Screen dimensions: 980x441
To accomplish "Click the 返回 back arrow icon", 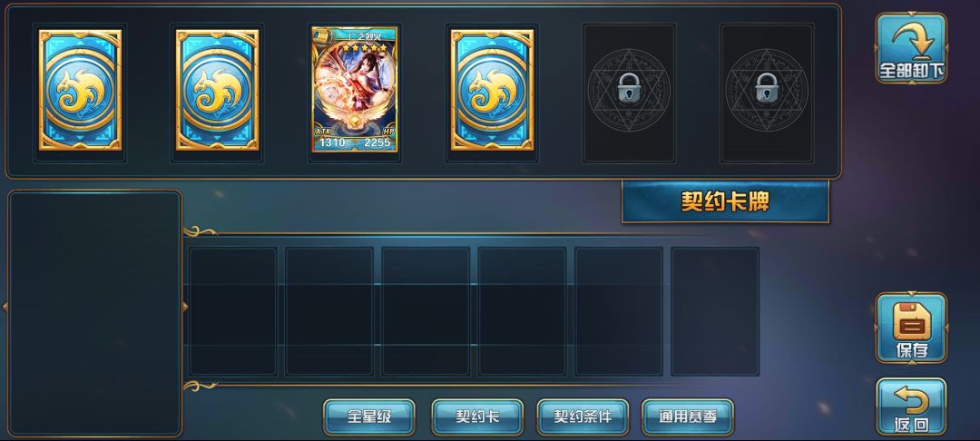I will 911,407.
